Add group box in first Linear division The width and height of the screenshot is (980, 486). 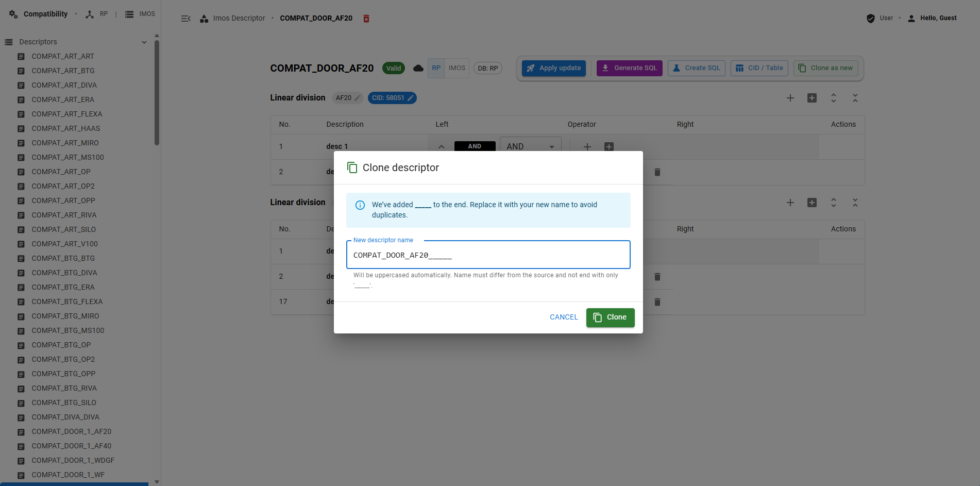point(812,98)
